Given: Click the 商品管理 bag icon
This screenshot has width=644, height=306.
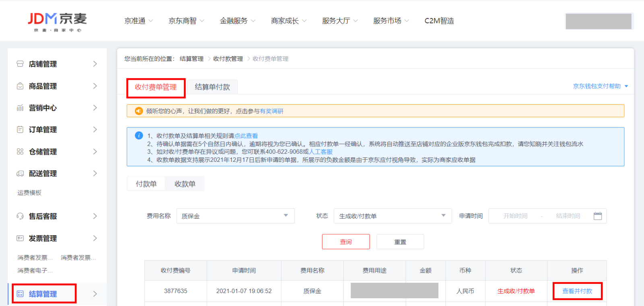Looking at the screenshot, I should pos(20,86).
